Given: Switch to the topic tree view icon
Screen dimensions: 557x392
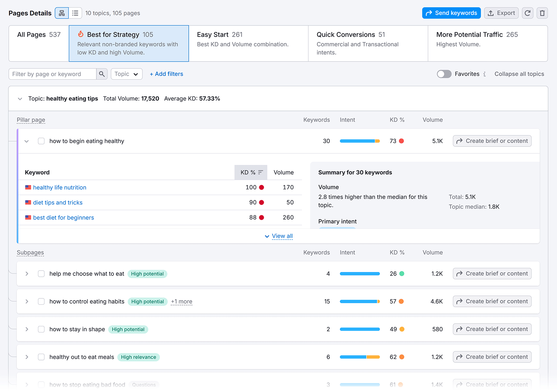Looking at the screenshot, I should [62, 13].
